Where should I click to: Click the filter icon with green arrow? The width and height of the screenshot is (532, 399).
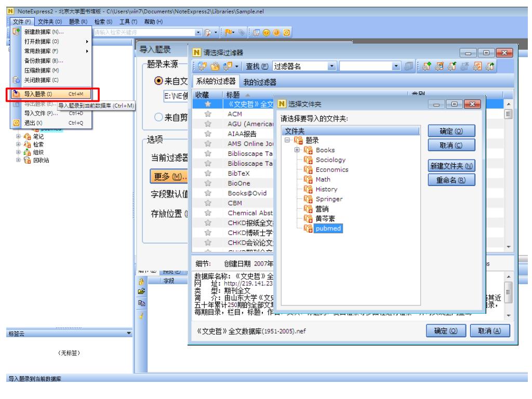pos(489,66)
